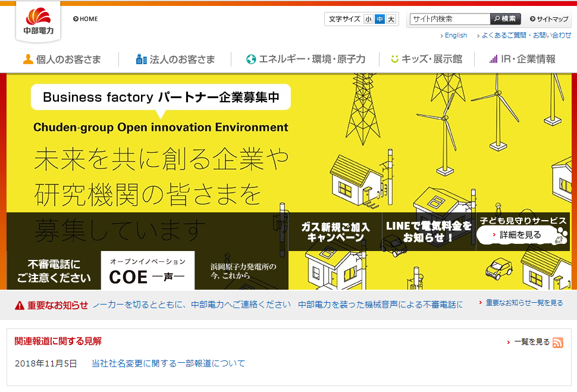Select the ガス新規ご加入キャンペーン tile
Viewport: 577px width, 392px height.
pos(335,232)
